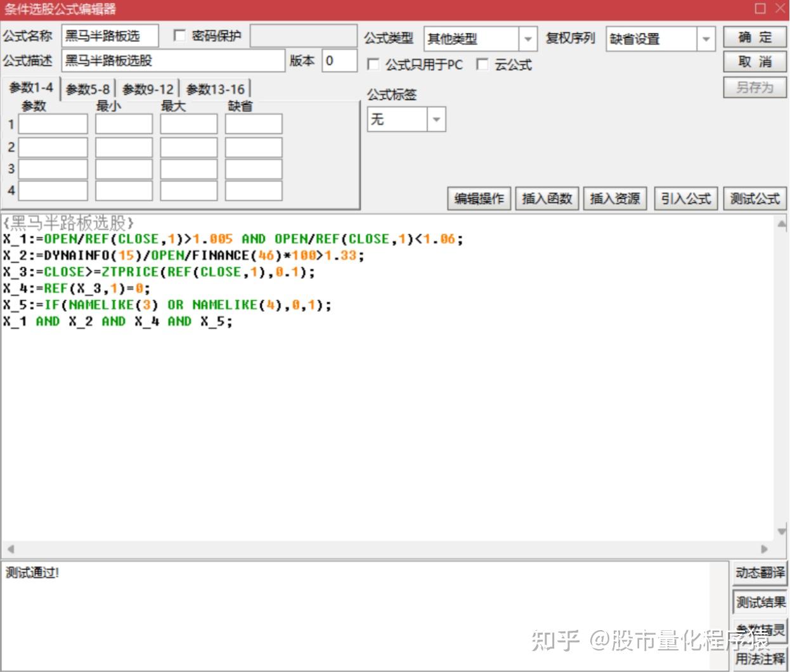Show 测试结果 test results panel
The width and height of the screenshot is (790, 672).
[x=760, y=602]
